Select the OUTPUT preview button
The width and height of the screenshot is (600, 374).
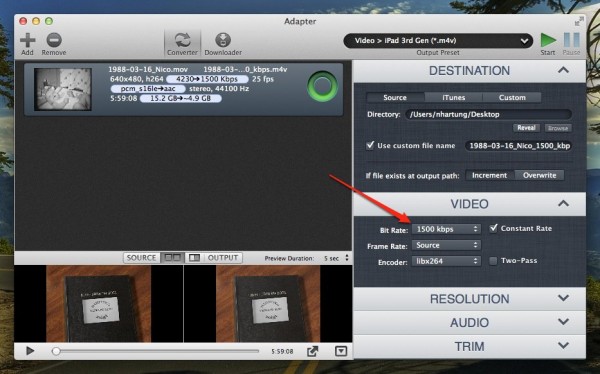(223, 258)
